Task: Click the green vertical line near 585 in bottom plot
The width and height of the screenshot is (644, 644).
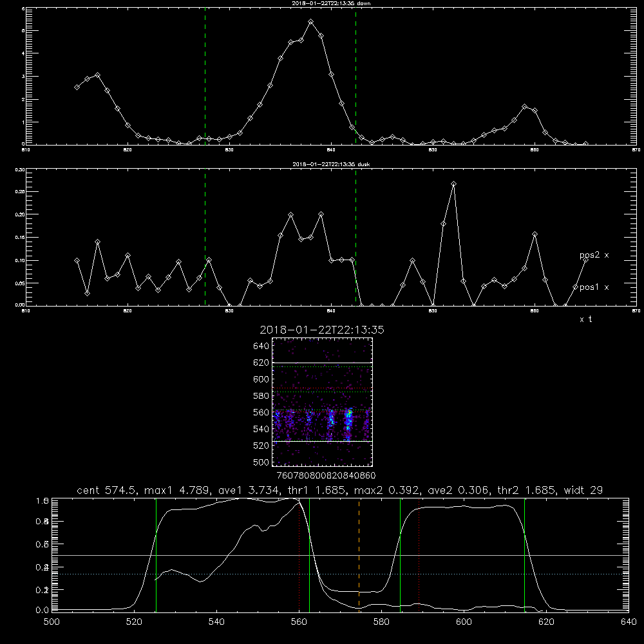Action: (x=400, y=554)
